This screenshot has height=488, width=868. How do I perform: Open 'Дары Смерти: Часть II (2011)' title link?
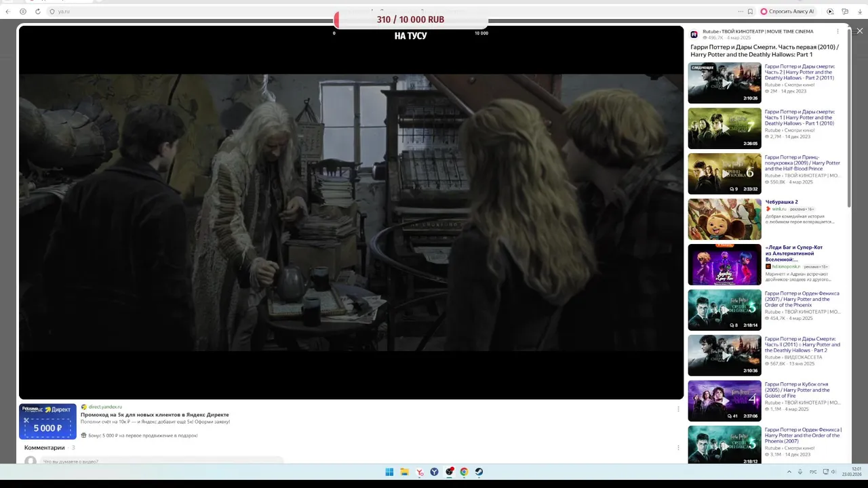802,345
